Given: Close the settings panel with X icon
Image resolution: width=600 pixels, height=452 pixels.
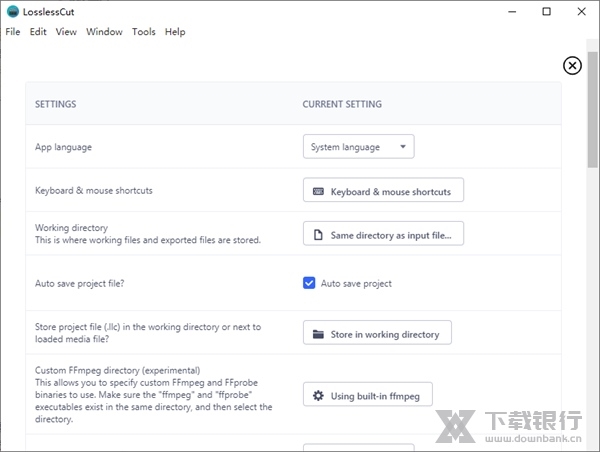Looking at the screenshot, I should click(572, 66).
